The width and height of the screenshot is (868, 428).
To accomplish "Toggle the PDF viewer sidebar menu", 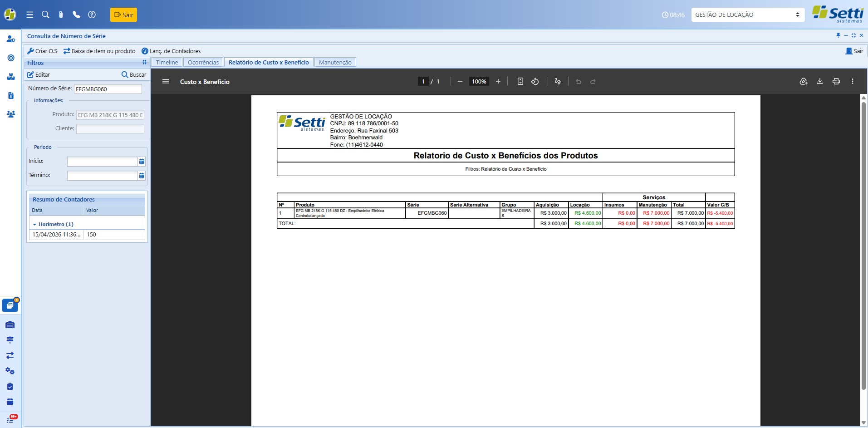I will point(166,82).
